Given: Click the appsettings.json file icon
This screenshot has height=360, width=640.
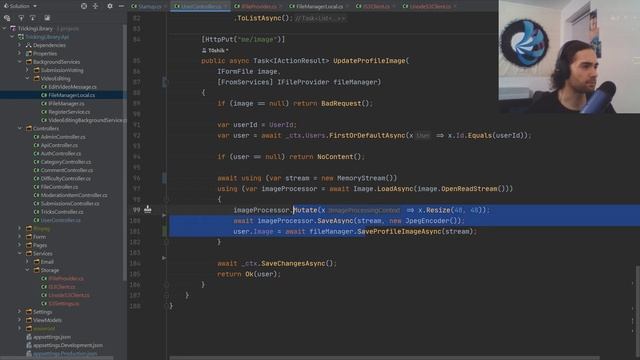Looking at the screenshot, I should pyautogui.click(x=29, y=337).
